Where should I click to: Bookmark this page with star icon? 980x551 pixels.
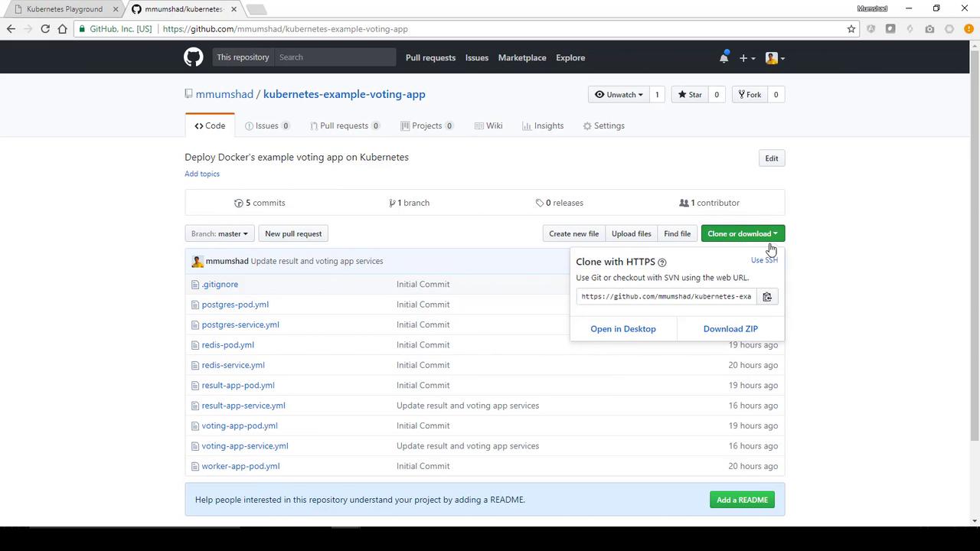pos(851,29)
